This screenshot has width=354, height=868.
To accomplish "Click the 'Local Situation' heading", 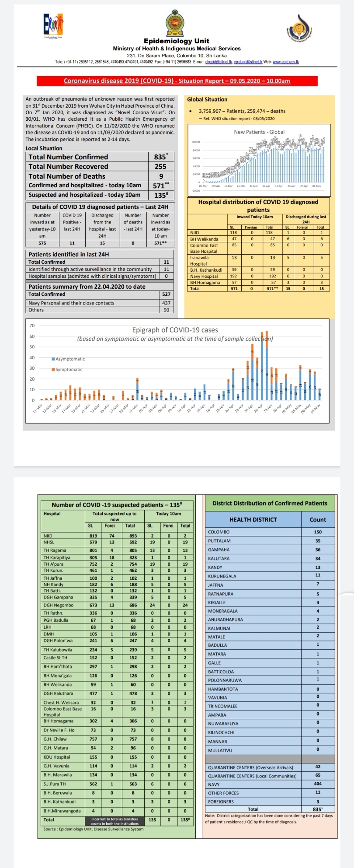I will coord(44,148).
